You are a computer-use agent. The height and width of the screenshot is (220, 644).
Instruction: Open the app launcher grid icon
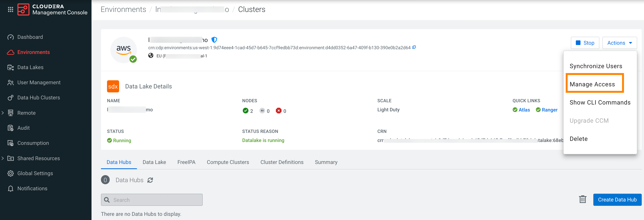pos(11,9)
